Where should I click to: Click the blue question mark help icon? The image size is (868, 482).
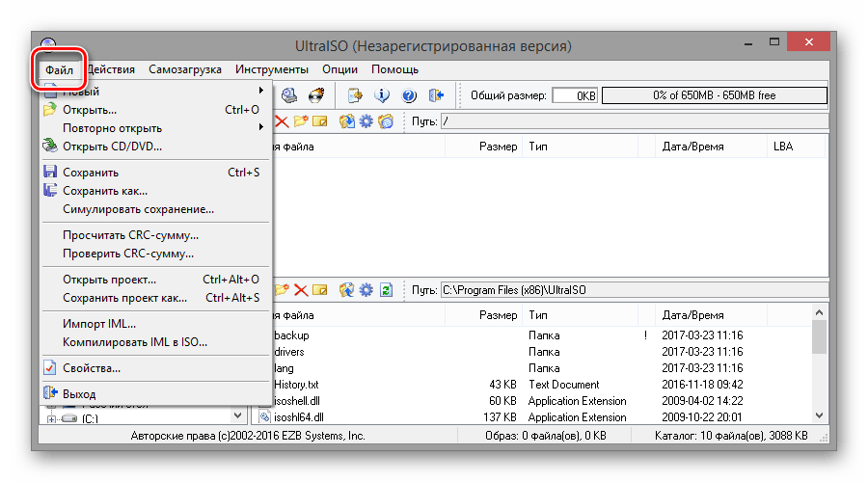click(408, 95)
